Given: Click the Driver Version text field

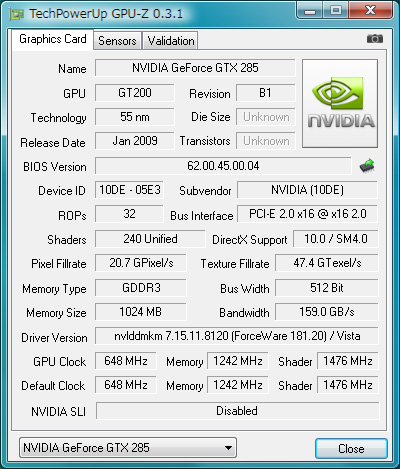Looking at the screenshot, I should coord(237,336).
